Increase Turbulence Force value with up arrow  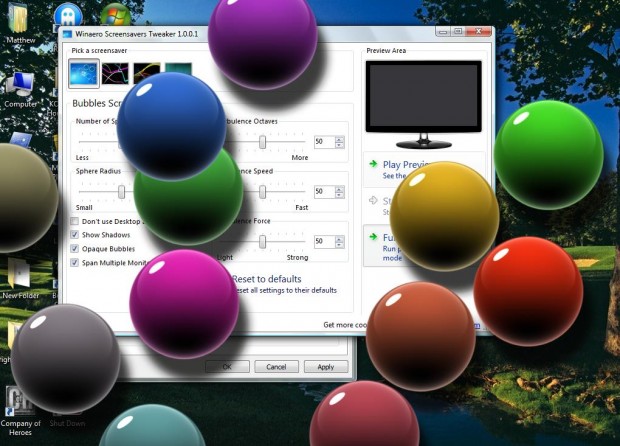(341, 238)
